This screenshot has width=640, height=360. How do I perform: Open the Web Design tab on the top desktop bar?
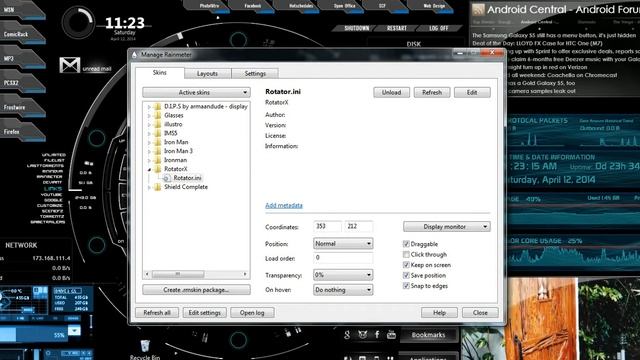point(434,6)
